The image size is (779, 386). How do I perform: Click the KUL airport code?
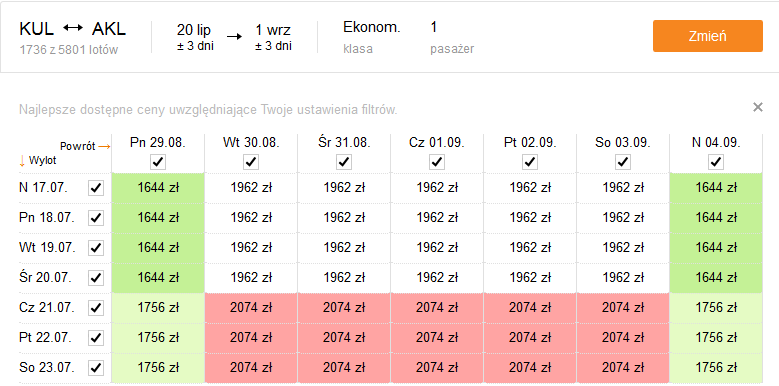[x=36, y=29]
